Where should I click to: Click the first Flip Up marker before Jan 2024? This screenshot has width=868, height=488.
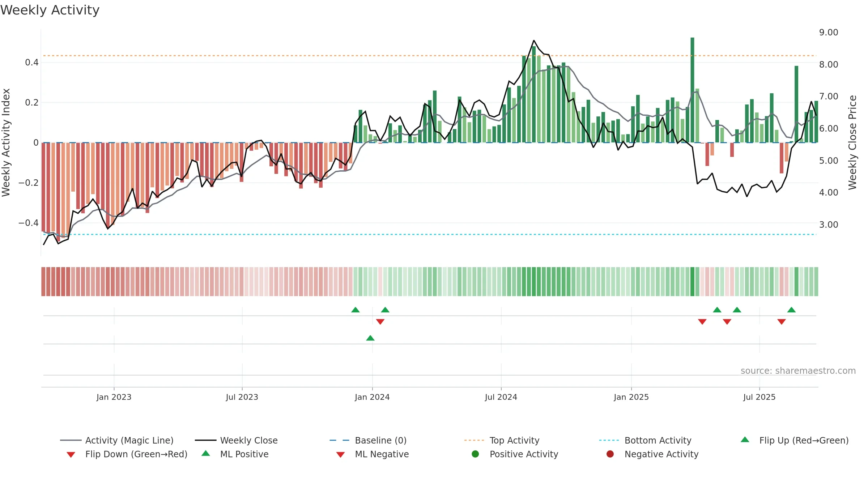[x=356, y=310]
